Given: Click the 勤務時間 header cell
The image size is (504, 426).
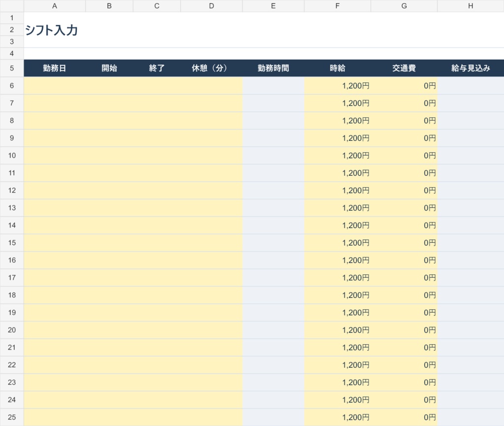Looking at the screenshot, I should coord(273,68).
